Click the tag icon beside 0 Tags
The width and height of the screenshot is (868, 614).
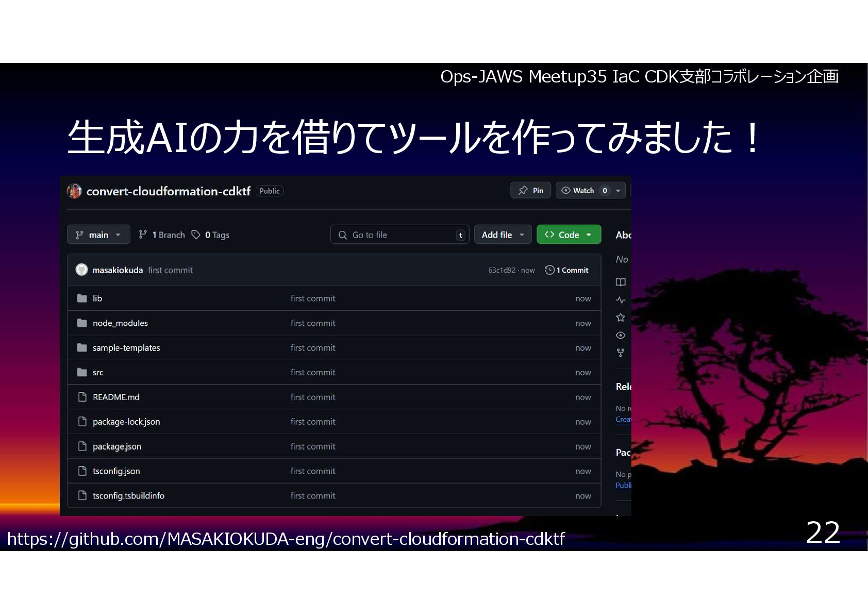coord(196,235)
